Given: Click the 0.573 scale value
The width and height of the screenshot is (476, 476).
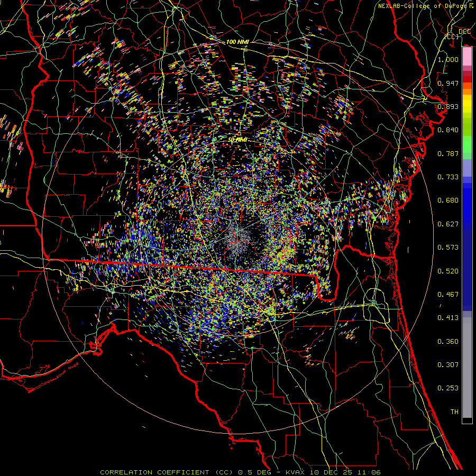Looking at the screenshot, I should coord(448,248).
